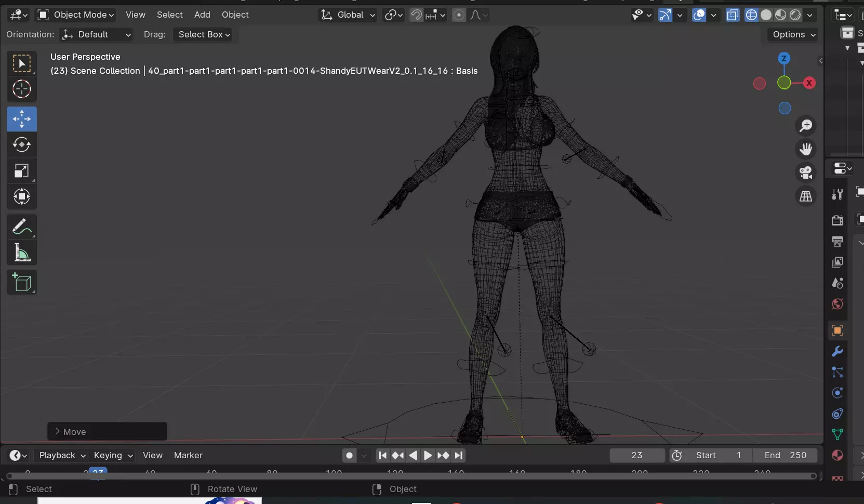Open the 3D viewport editor type menu
The width and height of the screenshot is (864, 504).
click(x=18, y=15)
